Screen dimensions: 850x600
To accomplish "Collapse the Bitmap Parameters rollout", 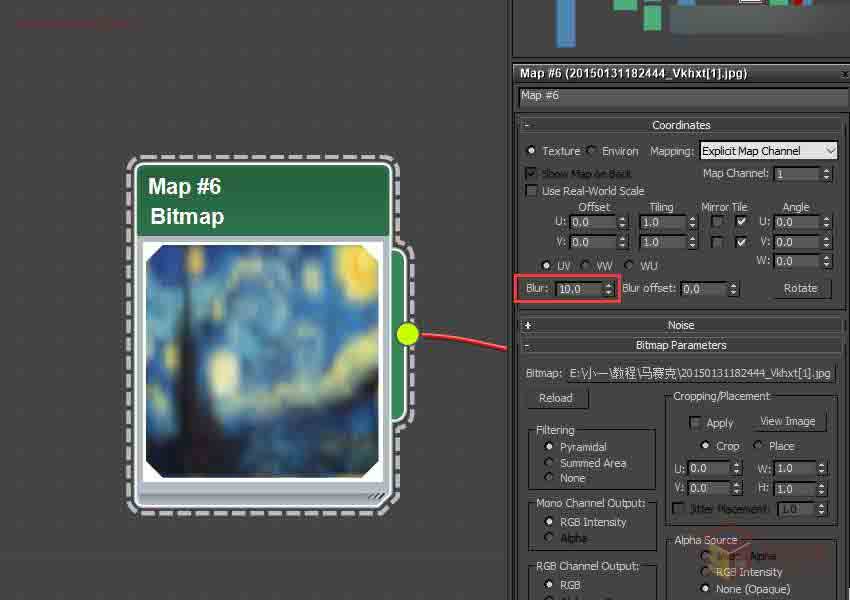I will point(681,345).
